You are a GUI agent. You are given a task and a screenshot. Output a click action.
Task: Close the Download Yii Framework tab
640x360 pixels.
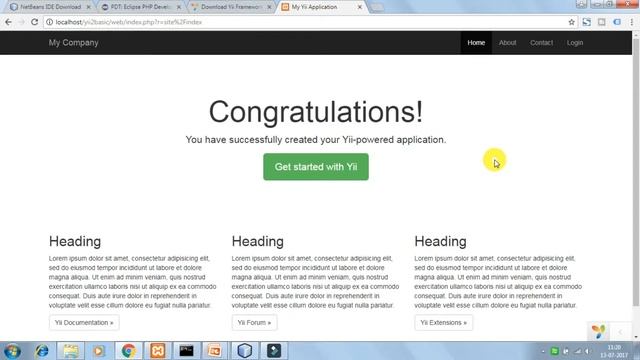tap(269, 7)
